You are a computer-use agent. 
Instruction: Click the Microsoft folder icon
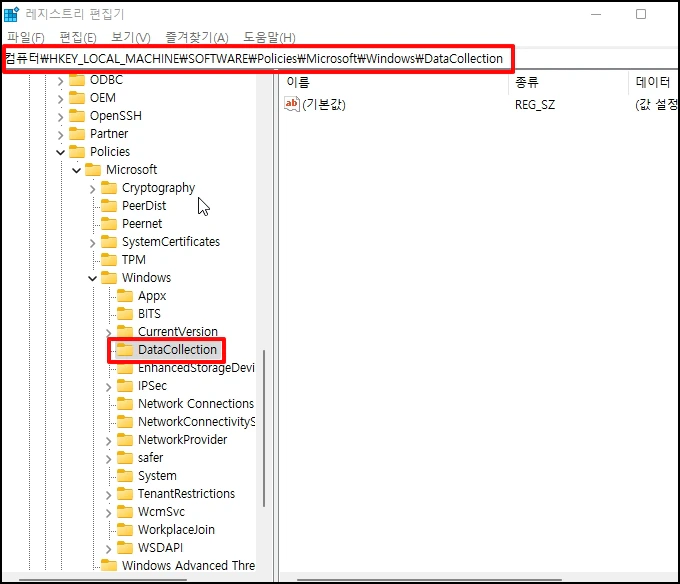click(93, 170)
